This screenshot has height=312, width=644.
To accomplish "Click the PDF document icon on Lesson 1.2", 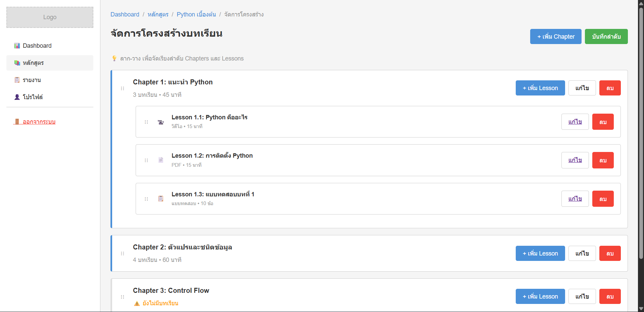I will coord(161,160).
